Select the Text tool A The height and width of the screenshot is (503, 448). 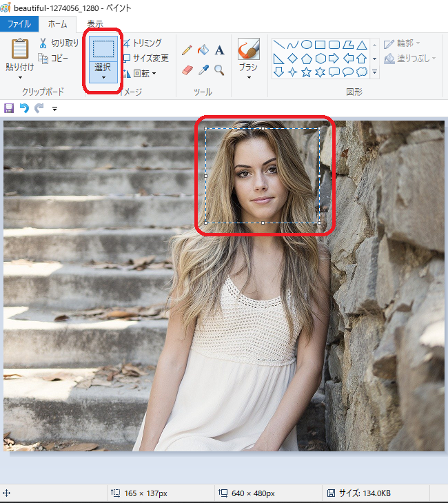click(219, 50)
